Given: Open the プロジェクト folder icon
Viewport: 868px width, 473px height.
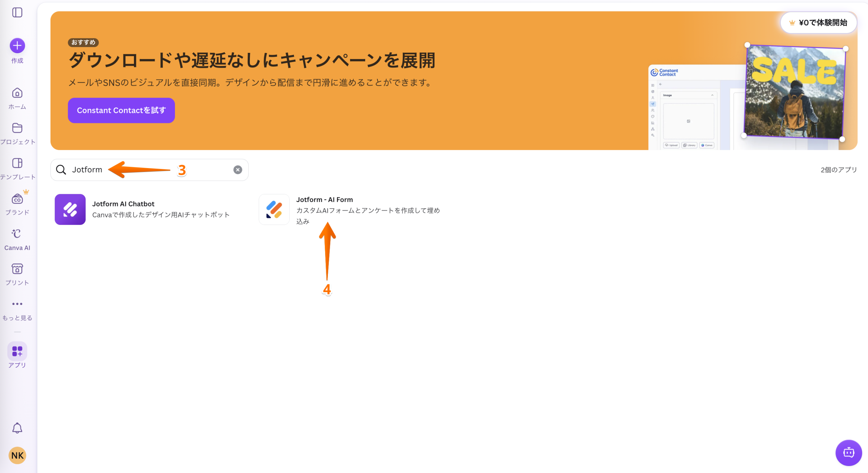Looking at the screenshot, I should point(17,128).
